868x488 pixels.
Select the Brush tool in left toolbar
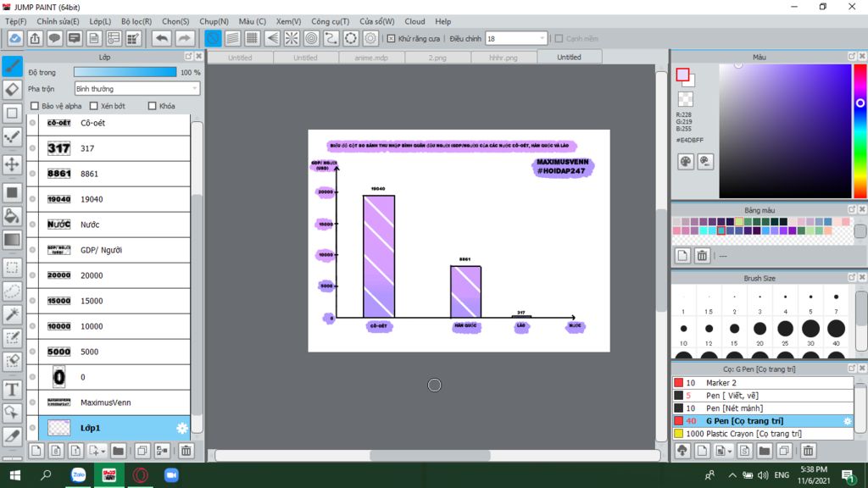[12, 66]
